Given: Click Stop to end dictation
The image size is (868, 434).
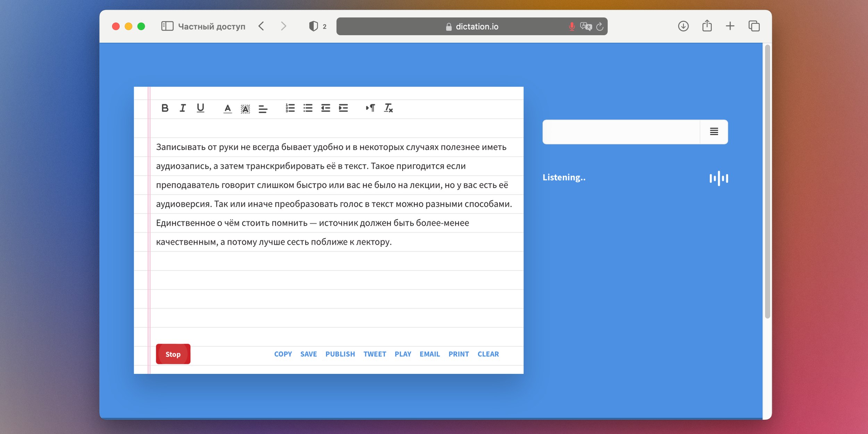Looking at the screenshot, I should pos(173,354).
